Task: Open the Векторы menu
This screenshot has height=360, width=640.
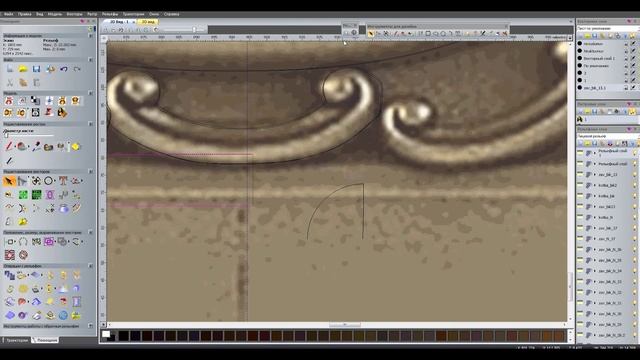Action: click(74, 14)
